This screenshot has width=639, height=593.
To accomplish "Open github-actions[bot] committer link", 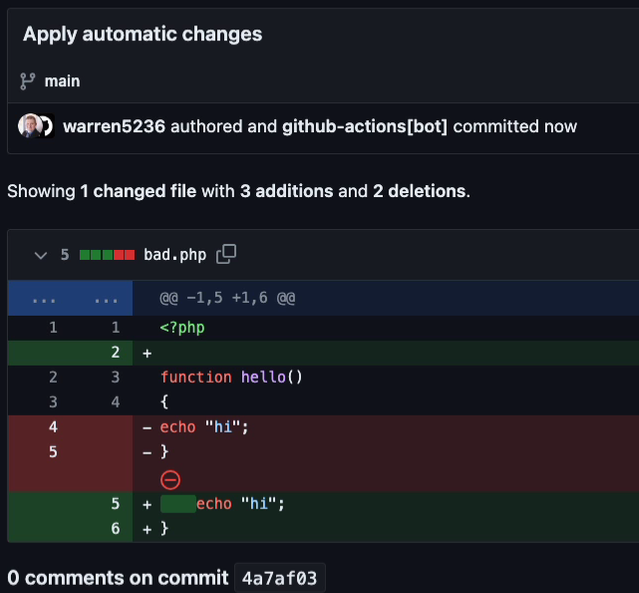I will click(x=365, y=126).
